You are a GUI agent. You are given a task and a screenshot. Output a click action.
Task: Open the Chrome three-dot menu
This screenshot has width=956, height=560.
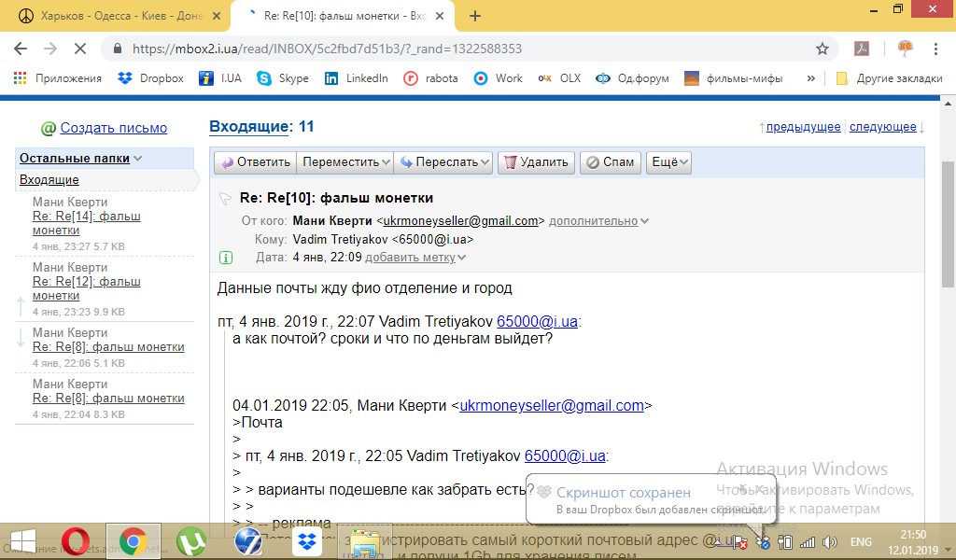point(935,49)
